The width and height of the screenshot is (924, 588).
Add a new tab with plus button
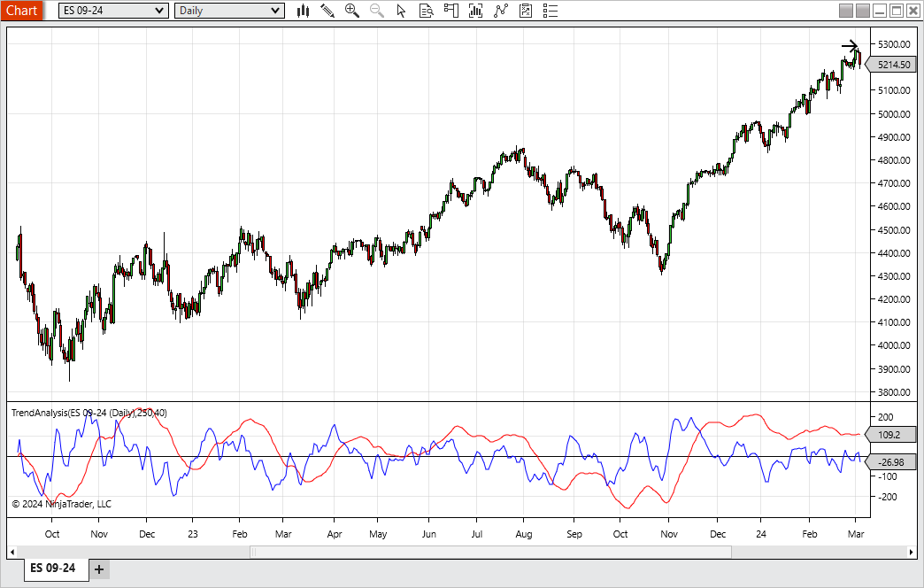[x=100, y=569]
